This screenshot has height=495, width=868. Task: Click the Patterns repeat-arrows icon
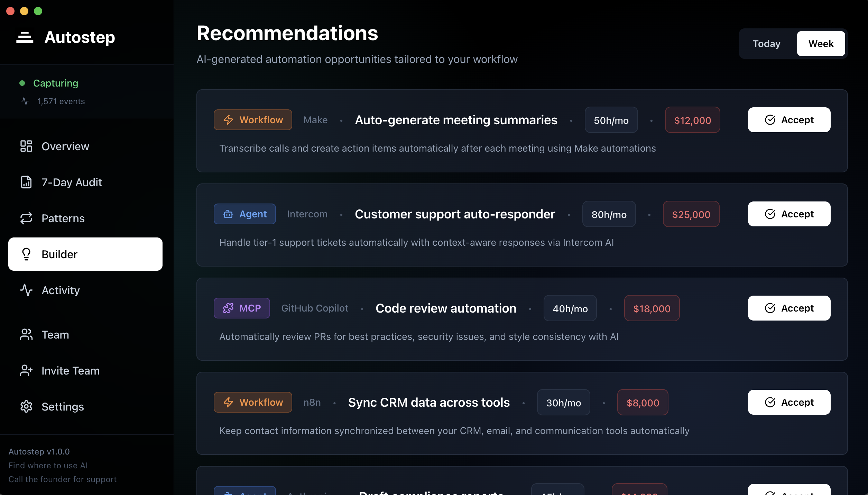point(26,218)
